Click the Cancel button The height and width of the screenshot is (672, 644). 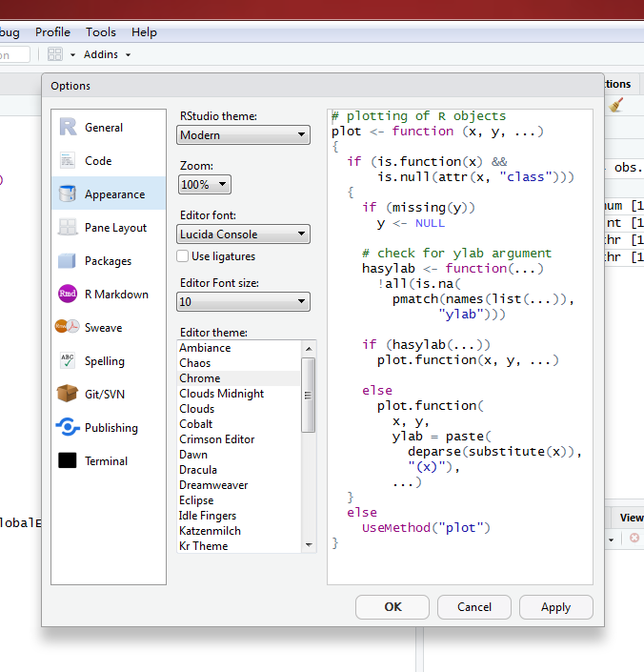(x=474, y=607)
